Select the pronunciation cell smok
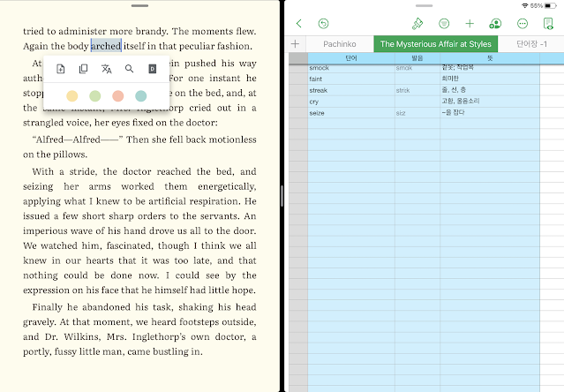564x392 pixels. pos(417,68)
